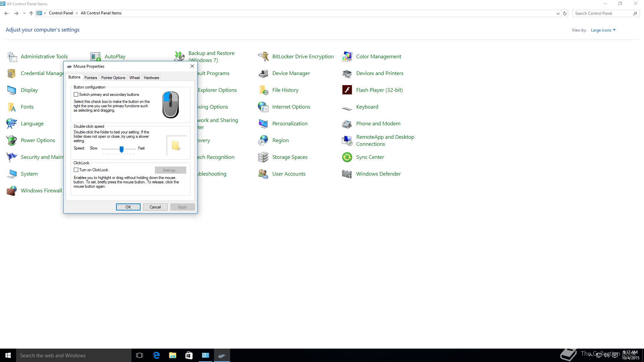The height and width of the screenshot is (362, 644).
Task: Cancel the Mouse Properties dialog
Action: [155, 207]
